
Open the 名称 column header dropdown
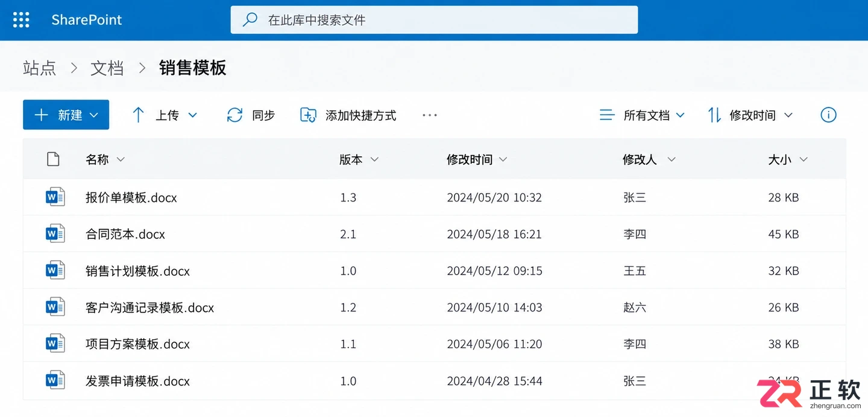(x=121, y=159)
